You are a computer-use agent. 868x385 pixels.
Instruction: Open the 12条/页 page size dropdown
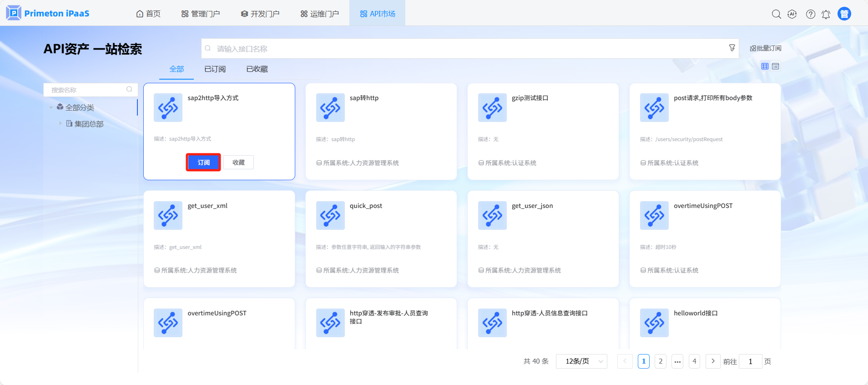[581, 361]
